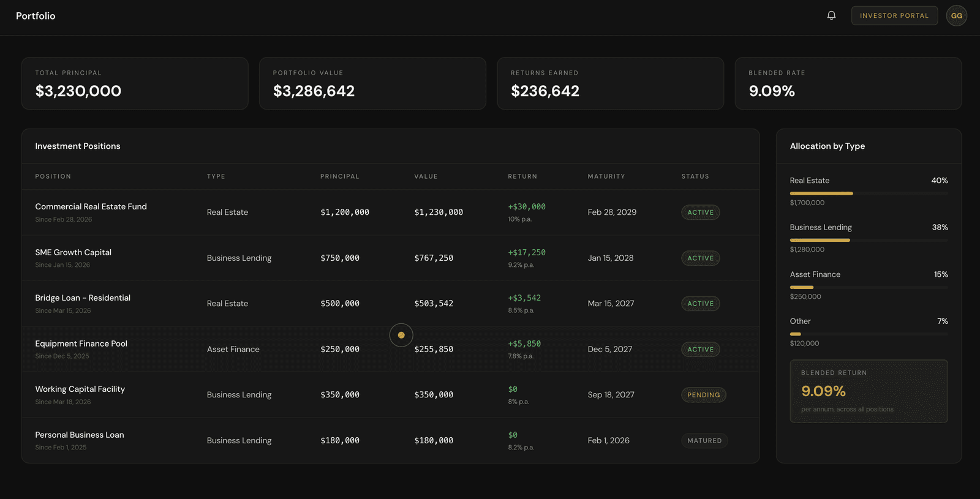Click the $767,250 value cell
980x499 pixels.
pos(434,258)
